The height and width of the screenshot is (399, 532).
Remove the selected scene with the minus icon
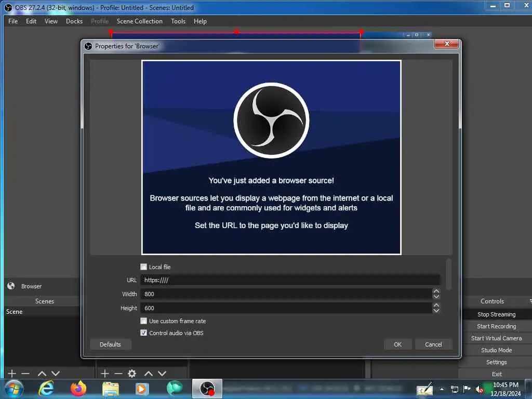tap(25, 374)
